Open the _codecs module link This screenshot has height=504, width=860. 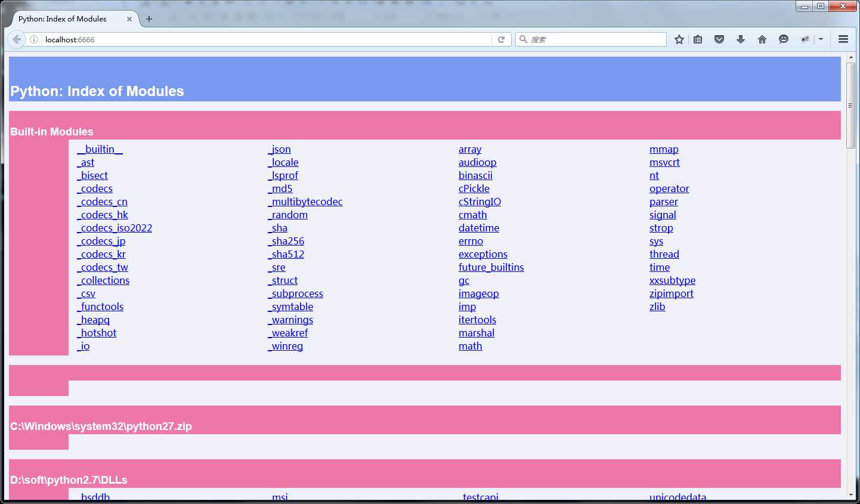[x=95, y=188]
